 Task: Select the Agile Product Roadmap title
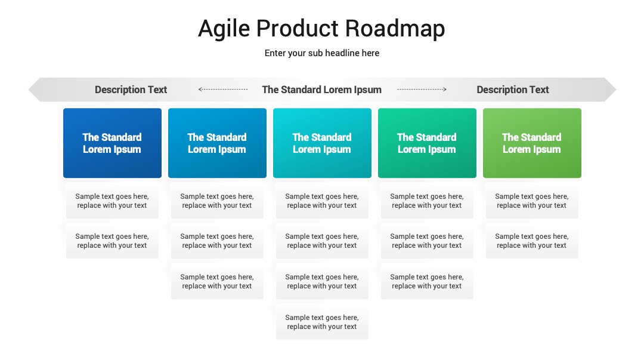321,29
